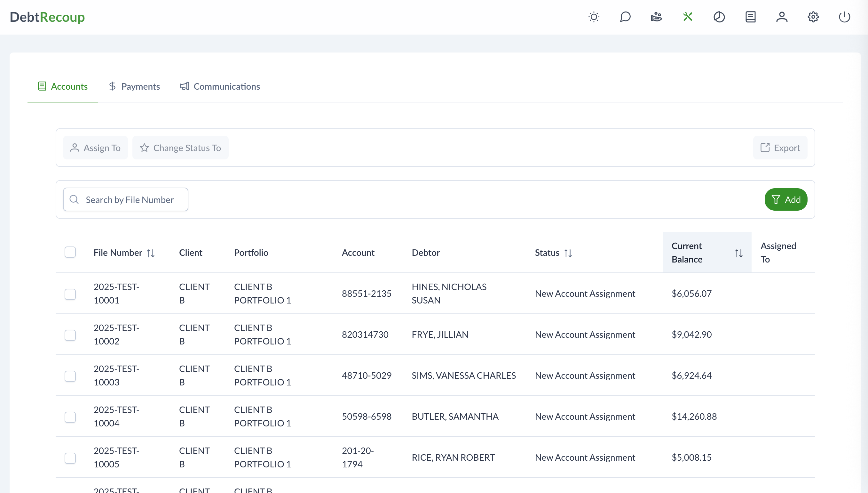Click the DebtRecoup logo
Screen dimensions: 868x493
click(x=47, y=17)
